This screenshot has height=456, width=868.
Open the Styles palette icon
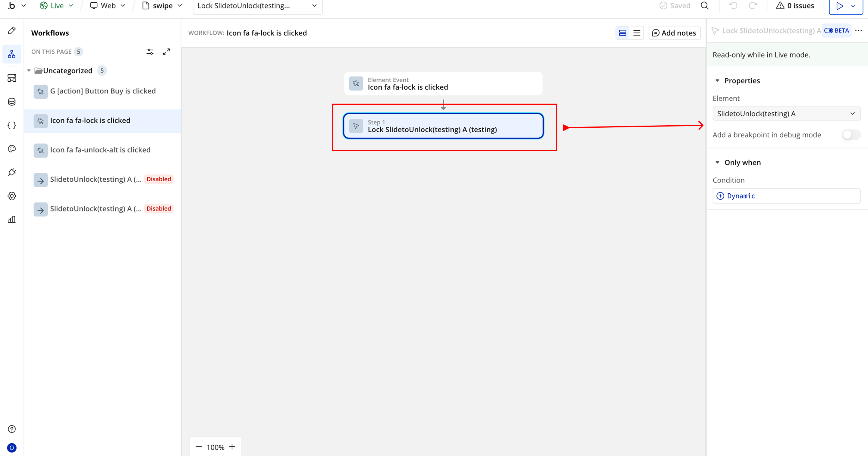click(12, 149)
